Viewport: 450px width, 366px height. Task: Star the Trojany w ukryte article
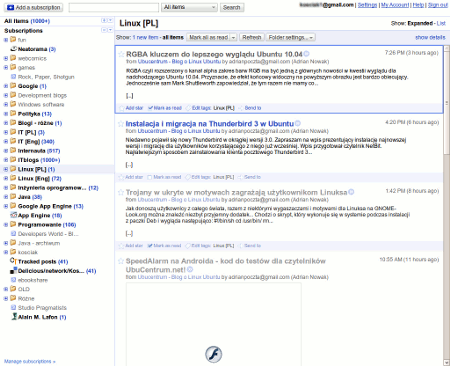121,192
